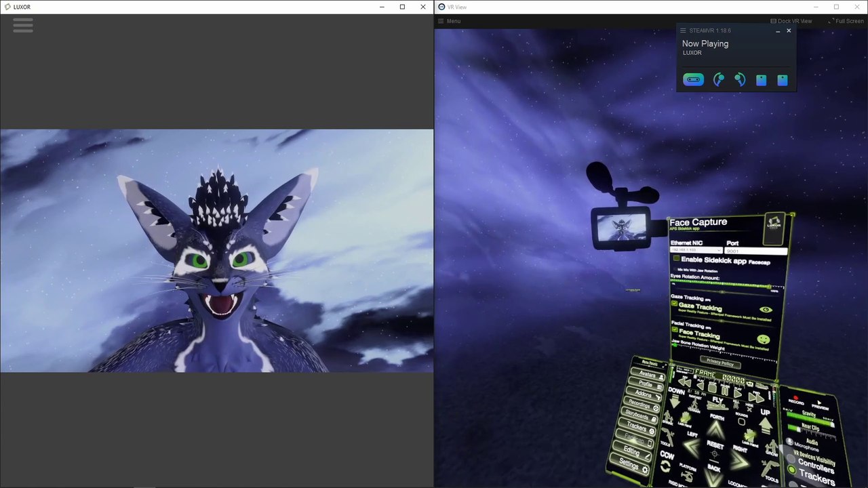Click the left controller icon in SteamVR

(719, 79)
